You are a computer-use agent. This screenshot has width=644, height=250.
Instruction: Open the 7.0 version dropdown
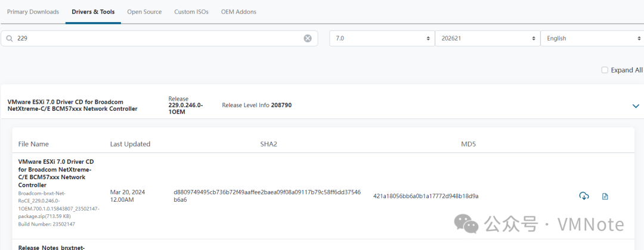(382, 38)
